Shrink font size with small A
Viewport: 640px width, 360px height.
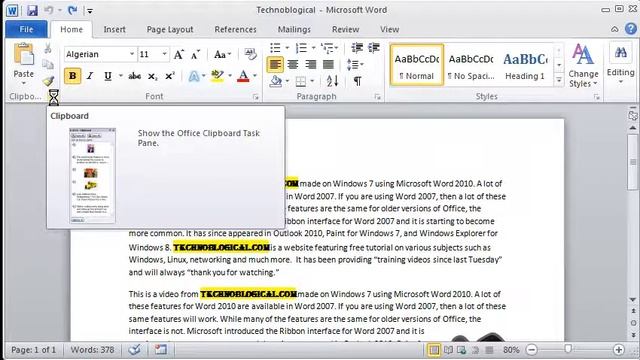point(196,54)
